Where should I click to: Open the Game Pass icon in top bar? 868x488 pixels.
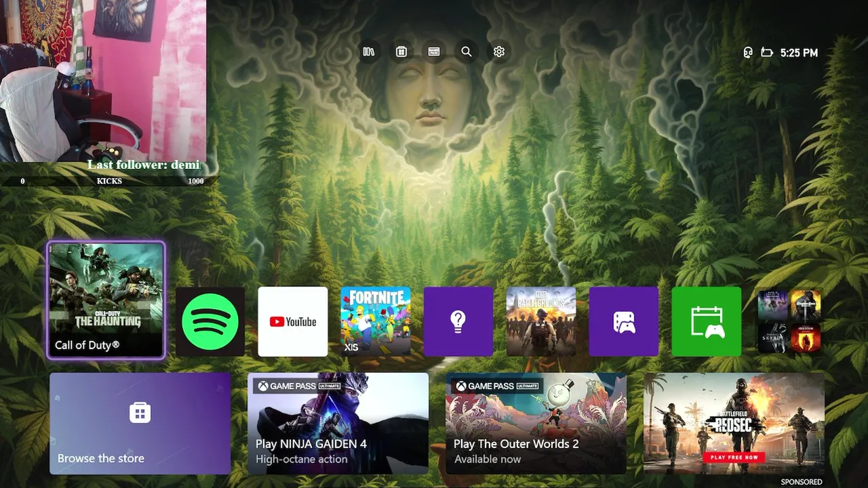[434, 52]
